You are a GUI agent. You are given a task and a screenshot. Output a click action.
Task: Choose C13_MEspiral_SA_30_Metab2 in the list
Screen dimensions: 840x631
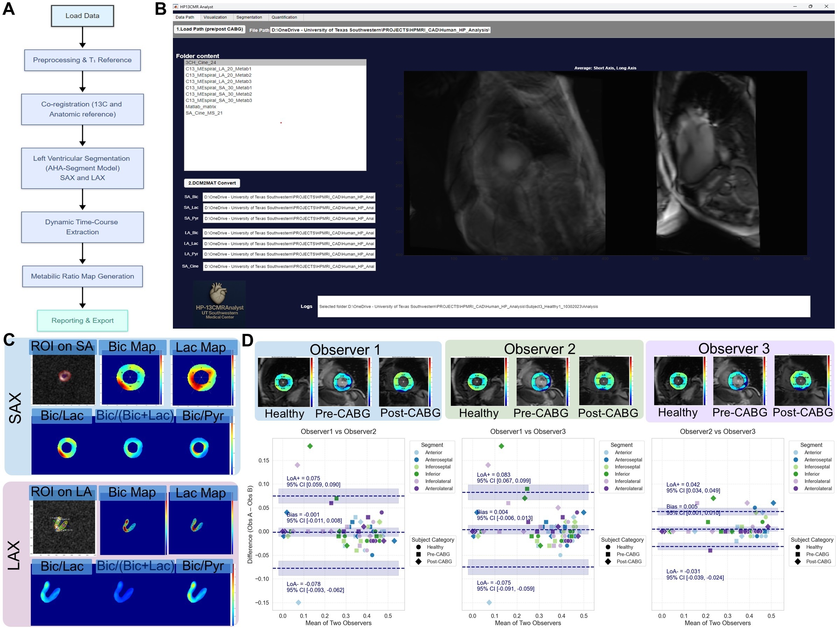pos(218,94)
